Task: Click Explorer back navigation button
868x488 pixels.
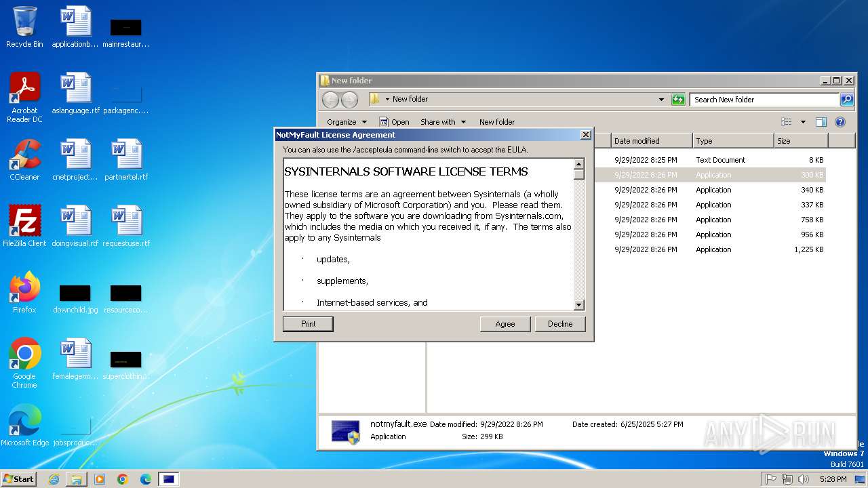Action: pyautogui.click(x=330, y=100)
